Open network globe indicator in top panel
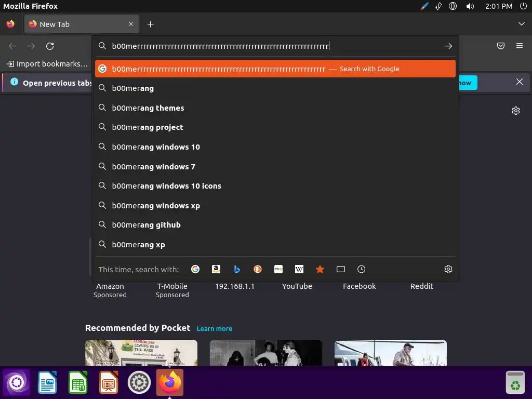Screen dimensions: 532x399 tap(453, 6)
